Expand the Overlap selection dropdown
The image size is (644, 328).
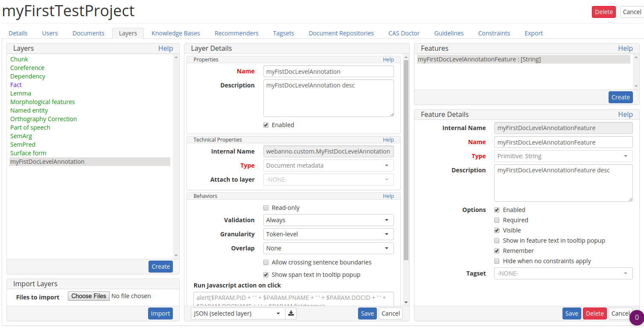tap(328, 248)
